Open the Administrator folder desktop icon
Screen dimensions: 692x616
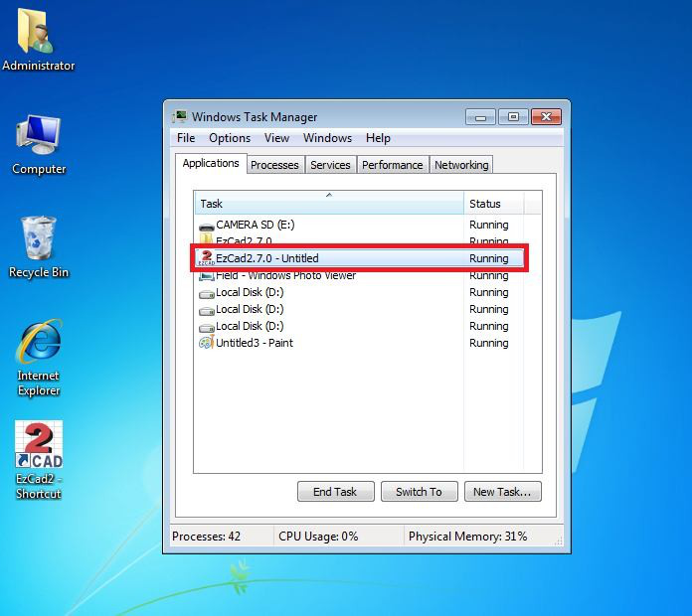point(38,40)
